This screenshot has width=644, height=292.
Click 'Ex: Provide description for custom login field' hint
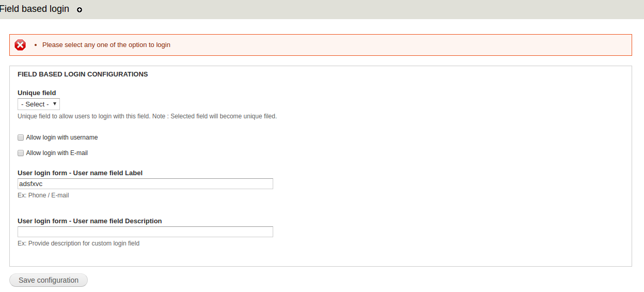point(78,243)
